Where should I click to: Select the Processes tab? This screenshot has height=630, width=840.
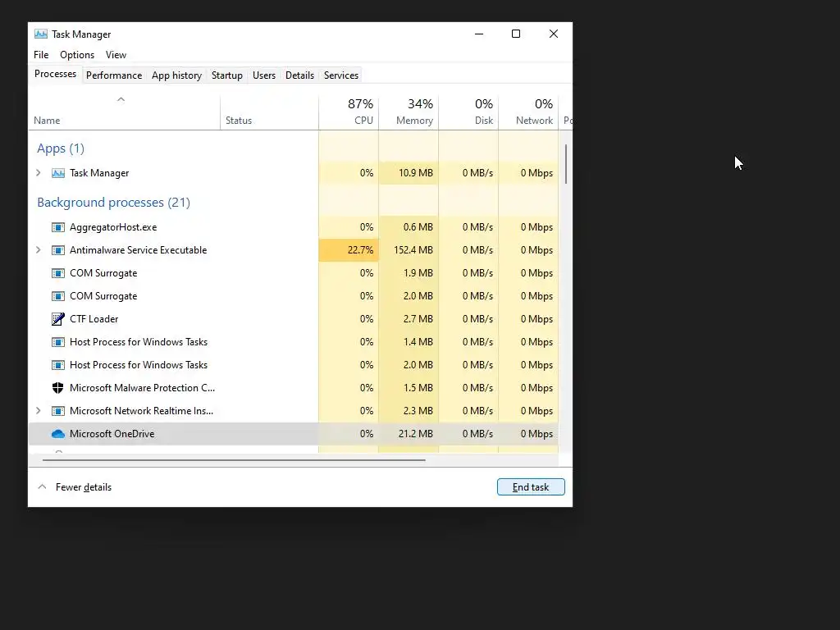click(55, 74)
